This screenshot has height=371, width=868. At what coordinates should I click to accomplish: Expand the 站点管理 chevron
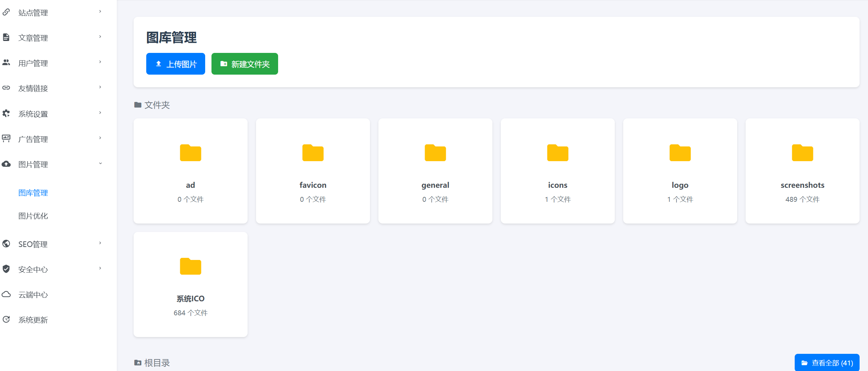point(100,12)
